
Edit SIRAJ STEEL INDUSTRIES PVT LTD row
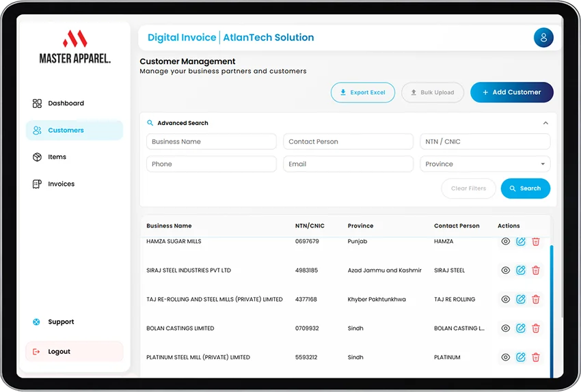(x=521, y=270)
